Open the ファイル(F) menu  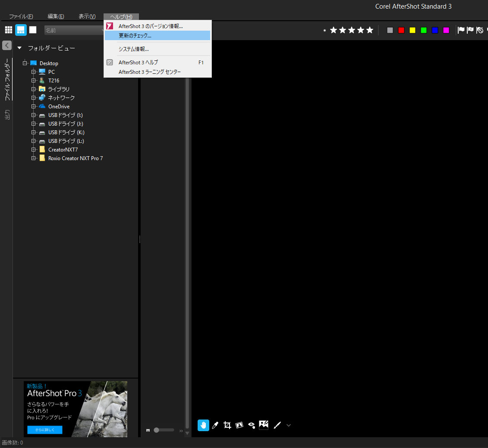21,16
